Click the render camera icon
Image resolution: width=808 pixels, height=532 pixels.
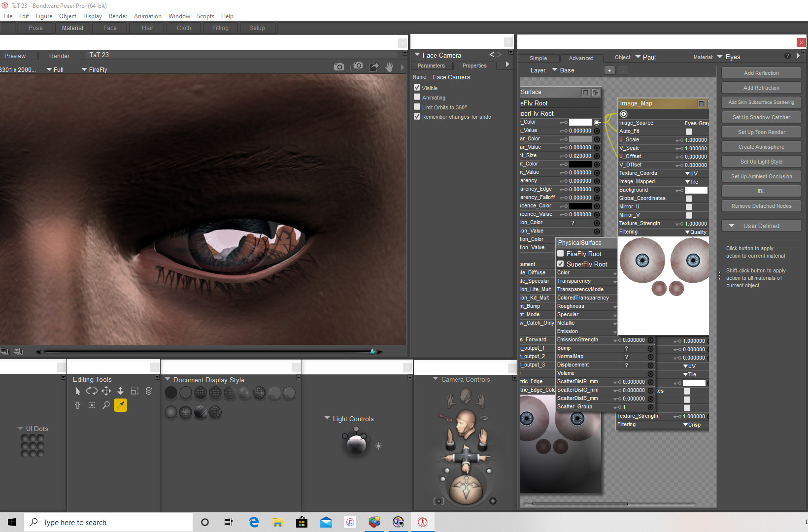click(x=339, y=67)
